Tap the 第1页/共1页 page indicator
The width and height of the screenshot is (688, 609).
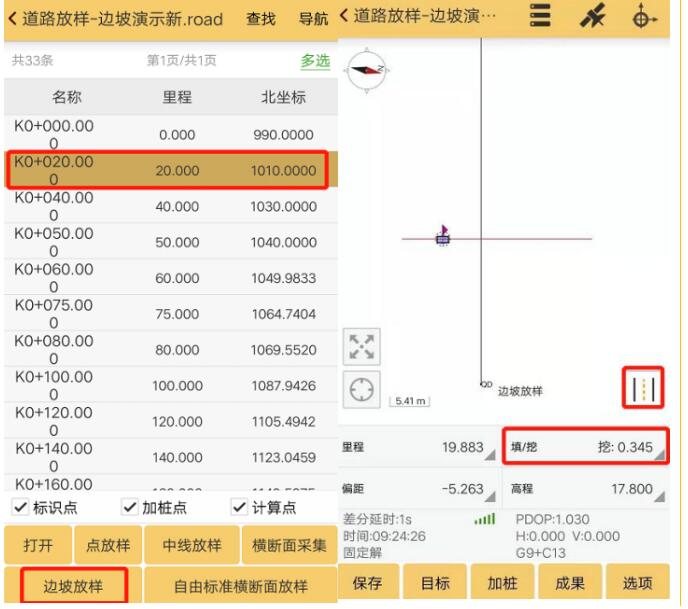[181, 61]
